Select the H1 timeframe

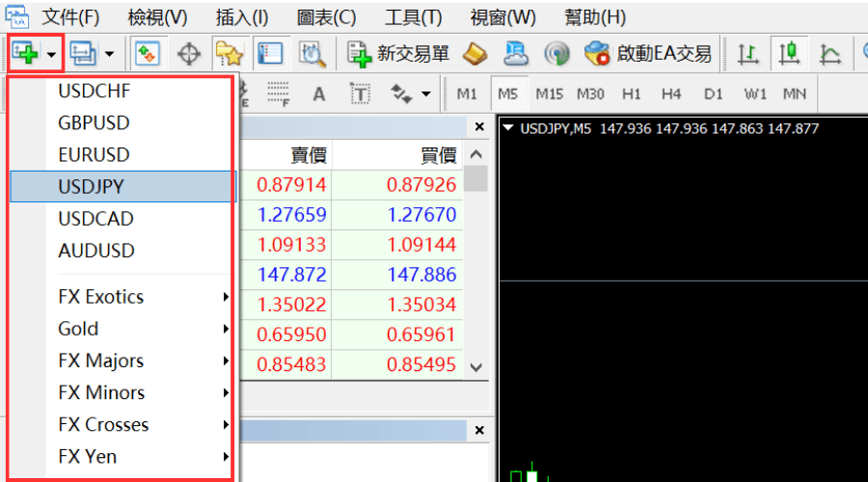point(631,94)
